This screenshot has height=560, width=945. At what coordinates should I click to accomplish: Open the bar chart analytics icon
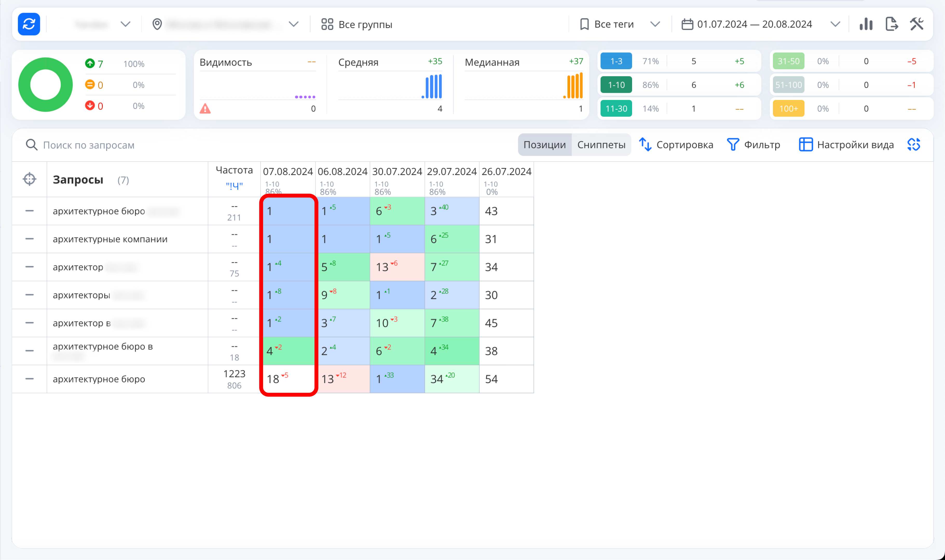coord(866,24)
